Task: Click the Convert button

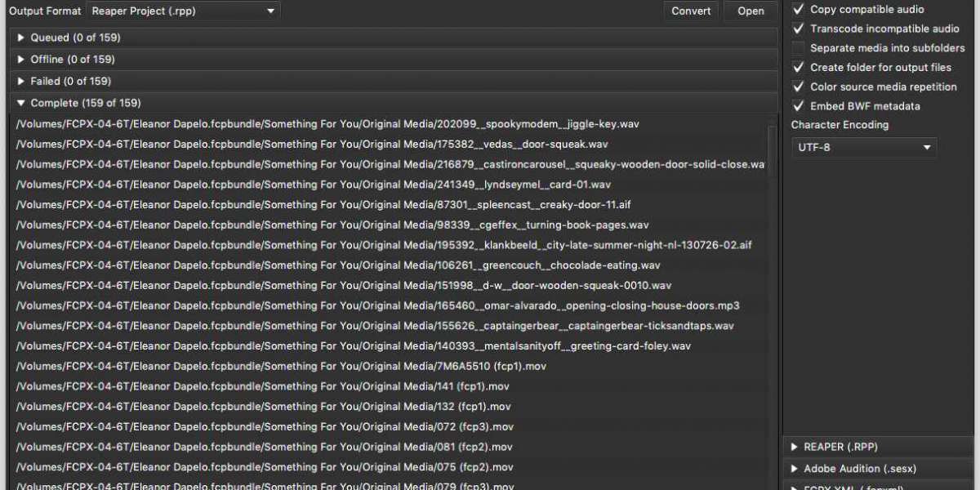Action: pos(691,11)
